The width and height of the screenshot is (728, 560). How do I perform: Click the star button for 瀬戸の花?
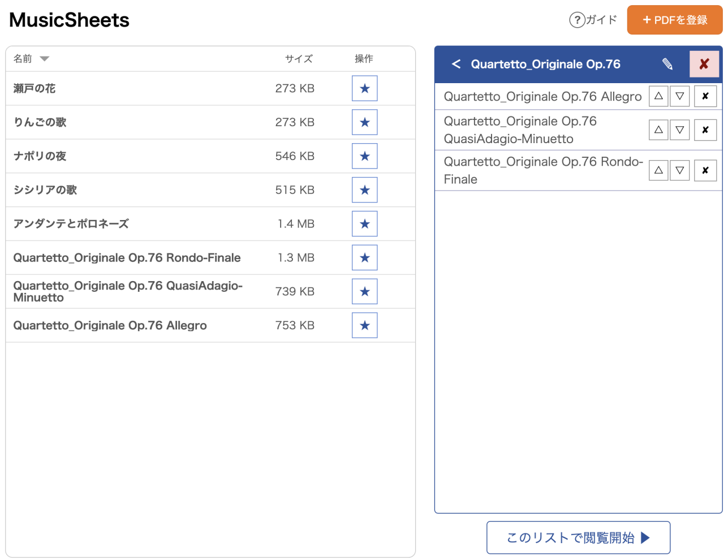click(364, 88)
